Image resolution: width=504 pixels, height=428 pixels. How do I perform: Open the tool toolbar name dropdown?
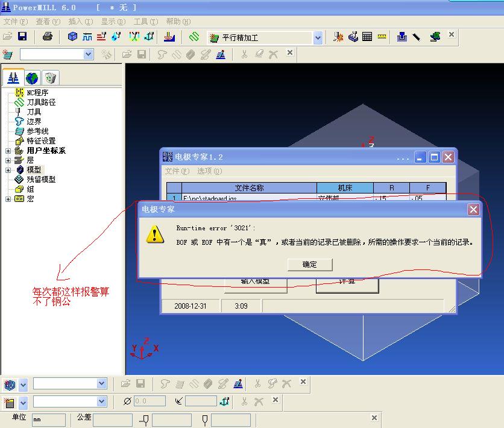coord(102,401)
